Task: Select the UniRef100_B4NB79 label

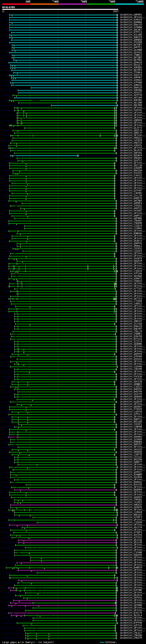Action: (x=131, y=567)
